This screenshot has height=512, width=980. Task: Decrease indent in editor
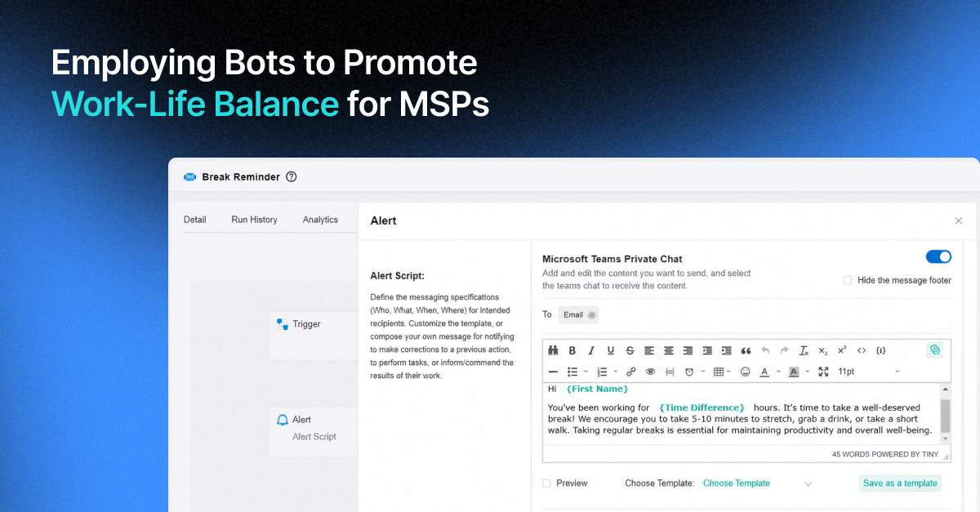[707, 350]
